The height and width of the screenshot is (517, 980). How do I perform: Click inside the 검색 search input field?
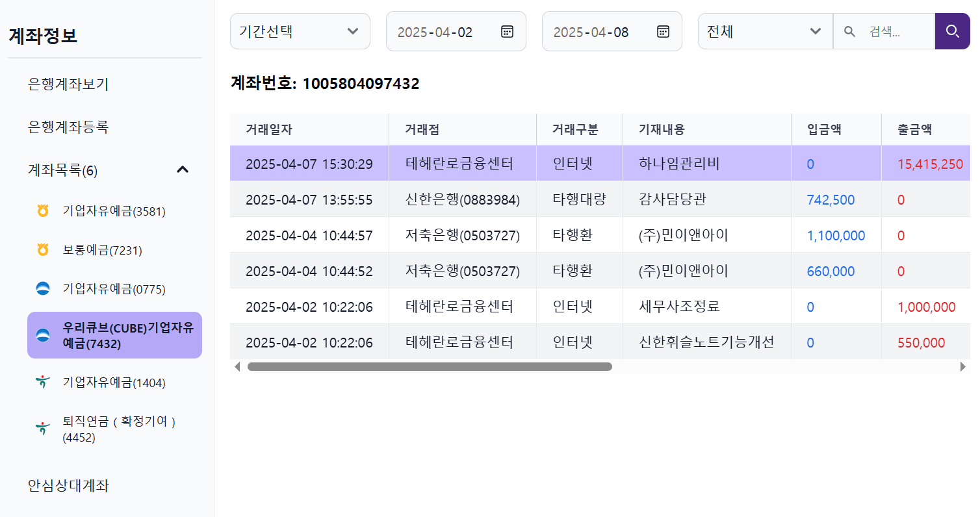[x=890, y=31]
